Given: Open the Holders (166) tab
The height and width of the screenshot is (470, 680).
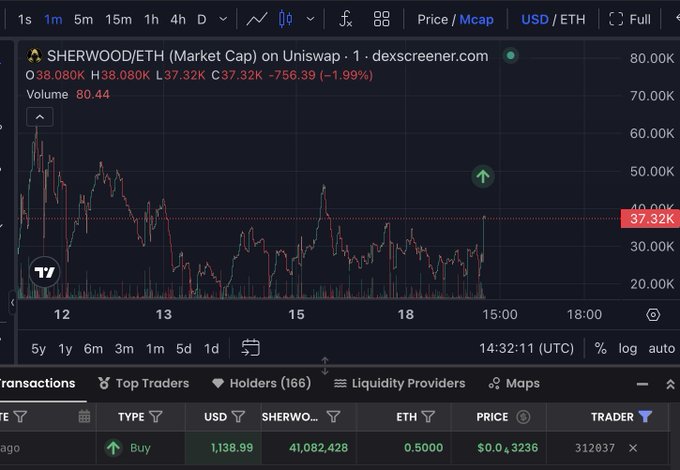Looking at the screenshot, I should click(x=262, y=383).
